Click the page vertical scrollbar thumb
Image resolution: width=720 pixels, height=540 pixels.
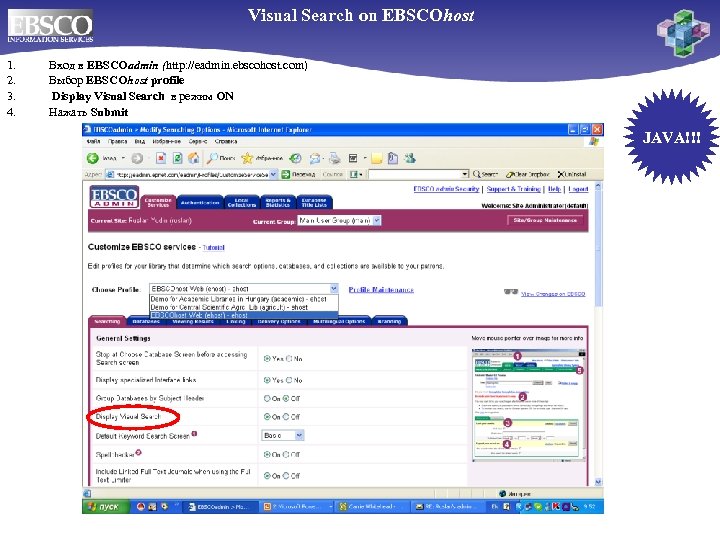(x=598, y=248)
